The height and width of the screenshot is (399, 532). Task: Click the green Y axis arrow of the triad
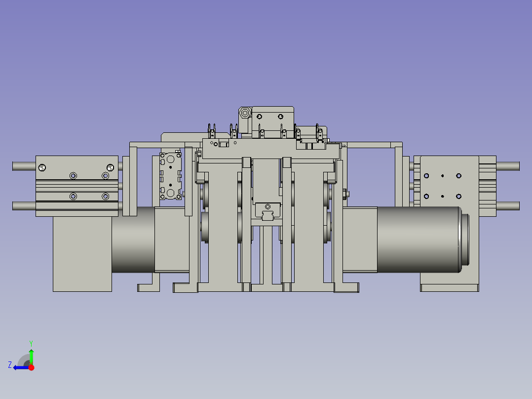[31, 356]
